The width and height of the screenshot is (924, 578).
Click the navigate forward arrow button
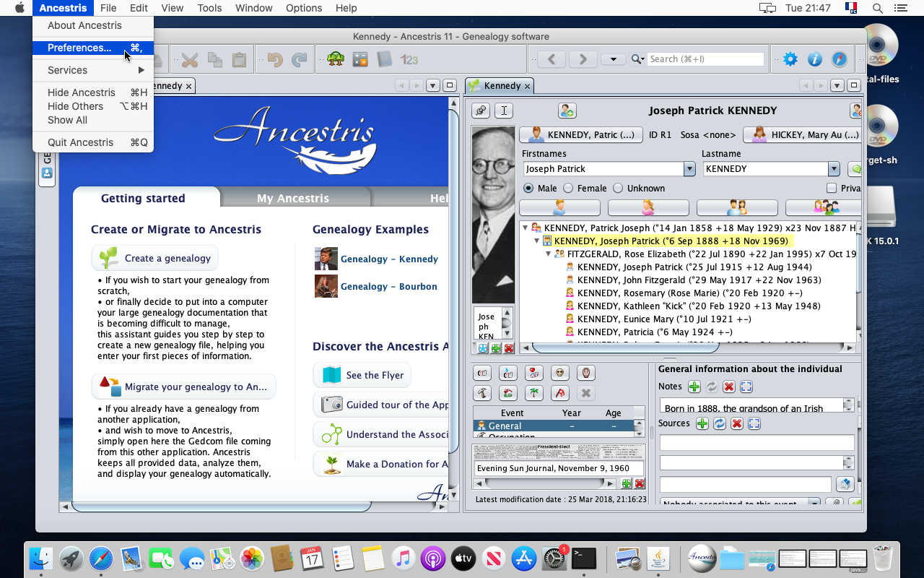point(583,59)
